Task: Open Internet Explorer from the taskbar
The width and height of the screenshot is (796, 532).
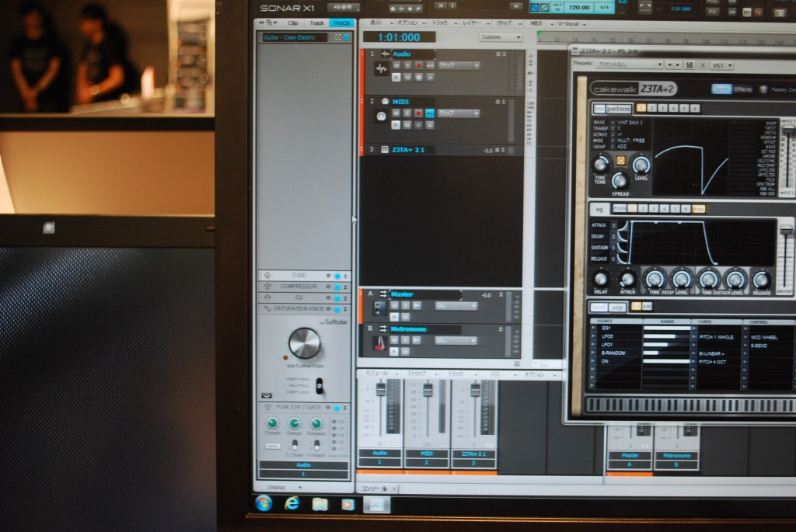Action: (292, 503)
